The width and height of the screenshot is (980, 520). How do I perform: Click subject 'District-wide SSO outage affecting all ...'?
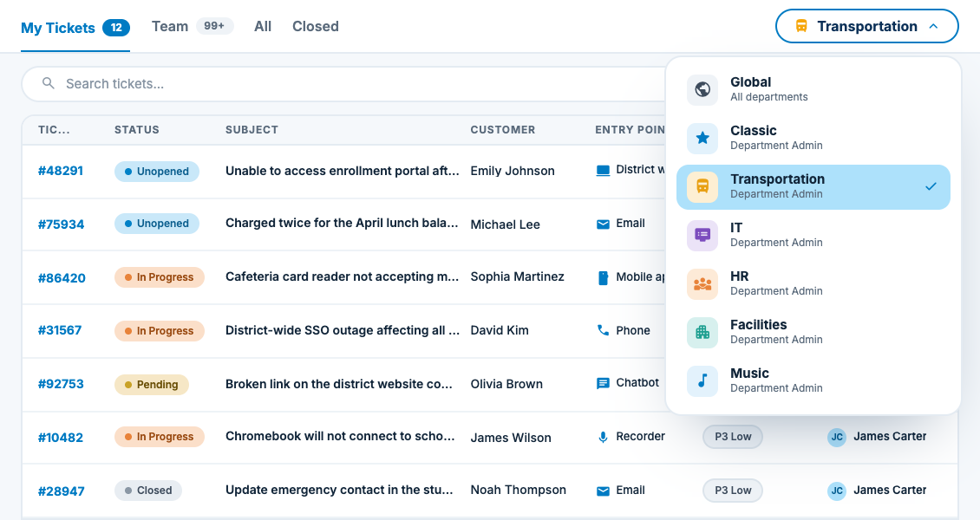tap(343, 330)
